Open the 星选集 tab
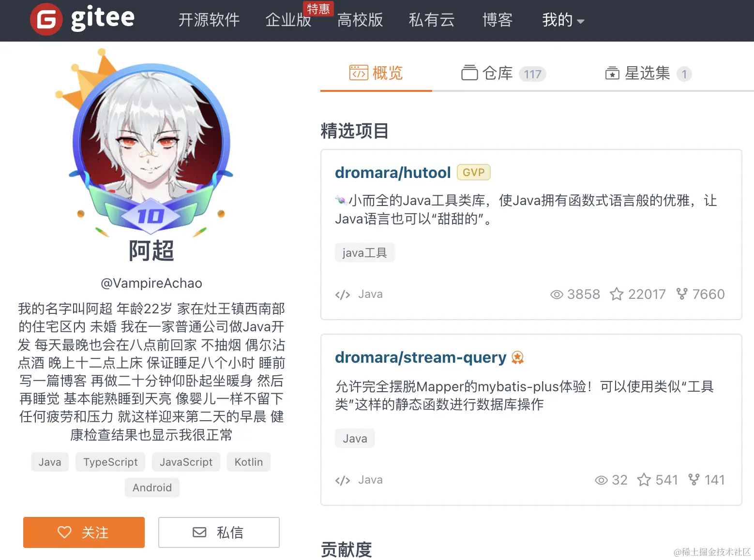 [648, 74]
